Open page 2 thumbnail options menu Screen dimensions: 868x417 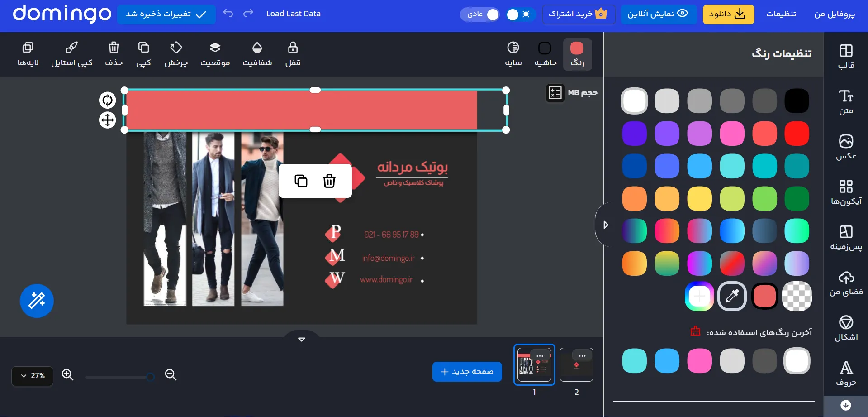point(582,356)
